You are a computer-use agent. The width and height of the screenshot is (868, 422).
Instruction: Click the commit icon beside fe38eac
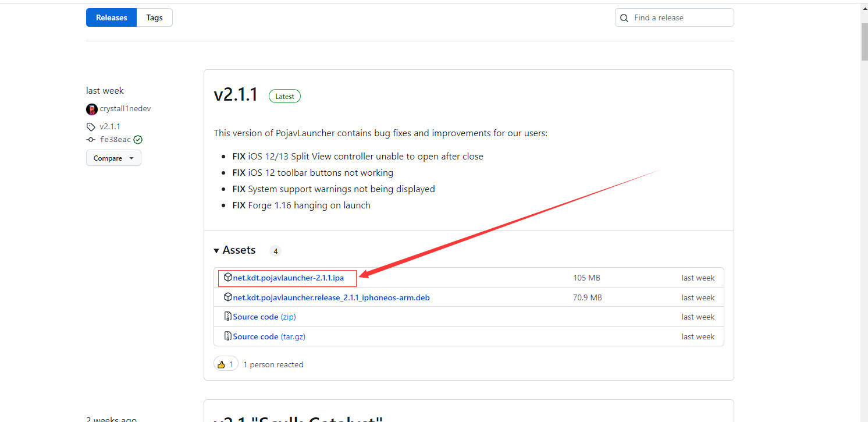point(91,140)
